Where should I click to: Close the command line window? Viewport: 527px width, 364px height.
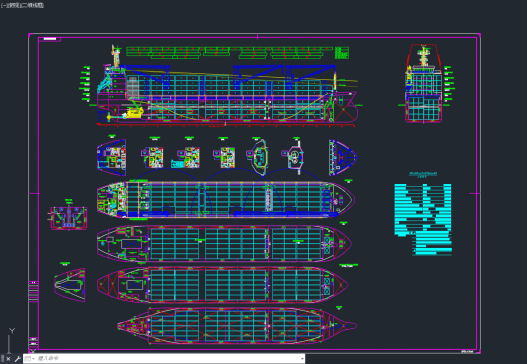tap(9, 359)
